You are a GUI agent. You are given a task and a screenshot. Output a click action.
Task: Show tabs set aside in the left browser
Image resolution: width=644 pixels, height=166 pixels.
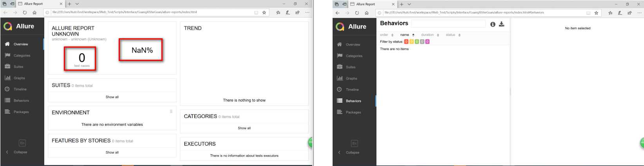tap(4, 4)
